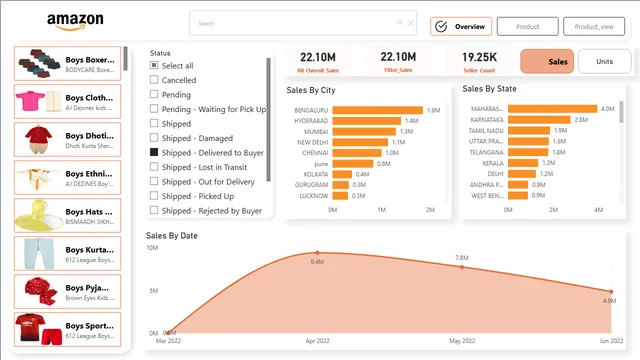640x360 pixels.
Task: Select the Boys Dhoti product card
Action: click(67, 140)
